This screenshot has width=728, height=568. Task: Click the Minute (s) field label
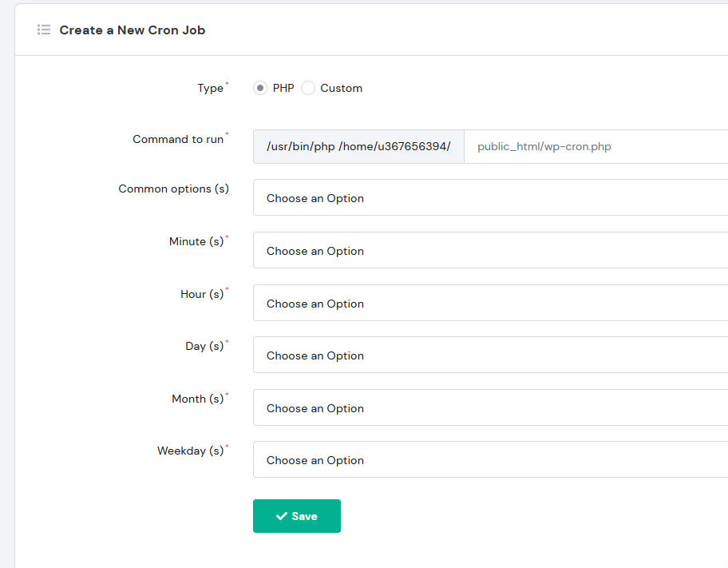coord(196,241)
